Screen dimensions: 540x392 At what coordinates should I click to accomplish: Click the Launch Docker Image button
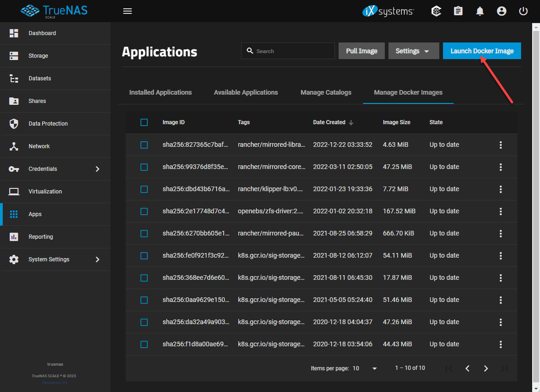(x=482, y=51)
